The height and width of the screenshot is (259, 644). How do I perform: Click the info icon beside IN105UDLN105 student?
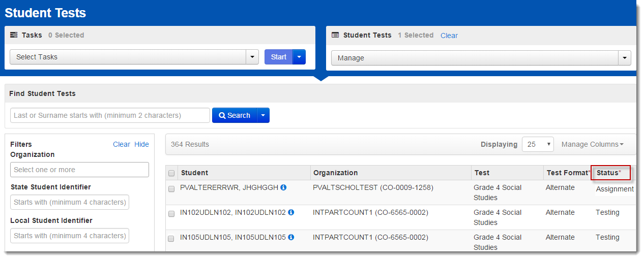tap(291, 237)
